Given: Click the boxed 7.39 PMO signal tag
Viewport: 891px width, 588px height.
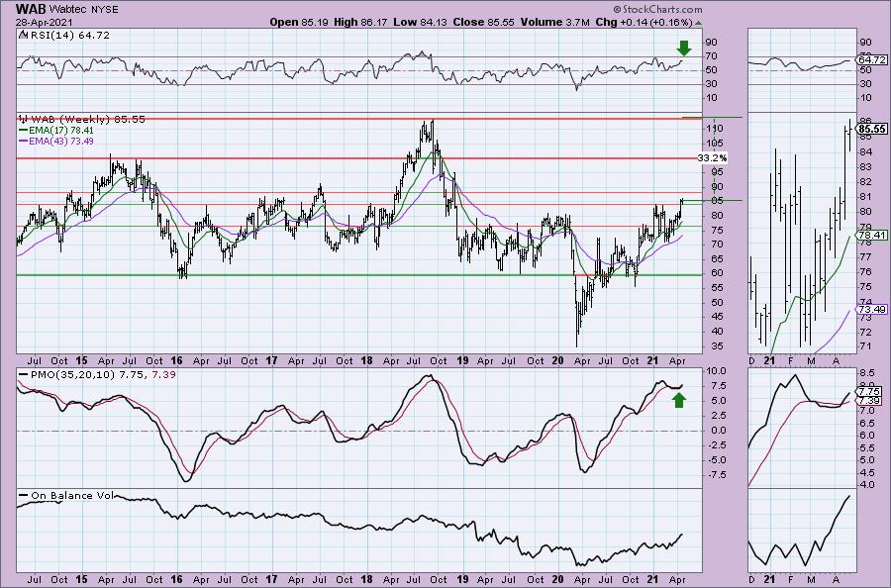Looking at the screenshot, I should (870, 401).
